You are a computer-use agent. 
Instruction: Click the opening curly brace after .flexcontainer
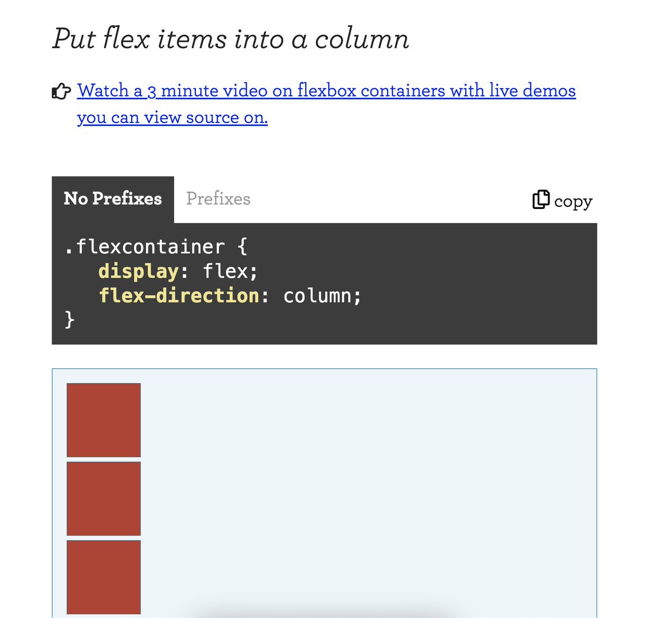click(x=242, y=247)
